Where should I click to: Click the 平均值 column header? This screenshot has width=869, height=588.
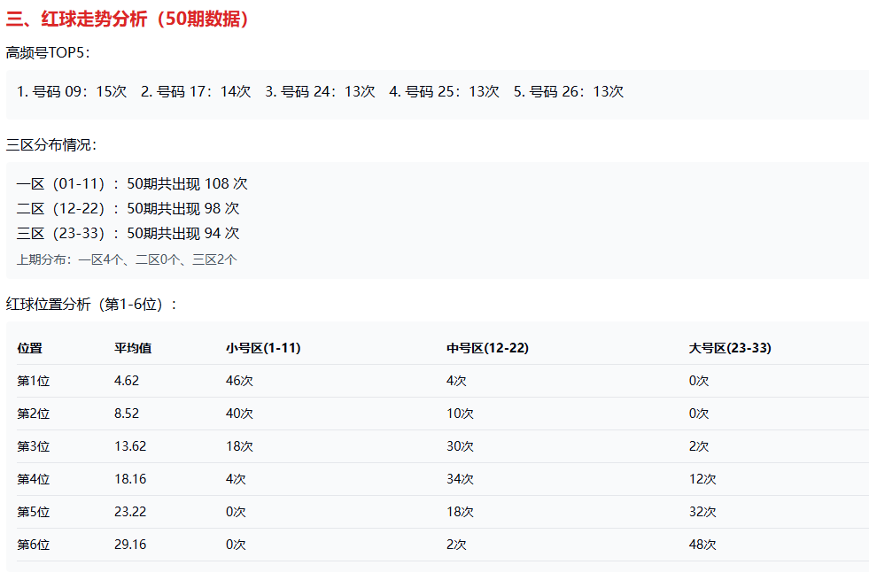pyautogui.click(x=133, y=348)
